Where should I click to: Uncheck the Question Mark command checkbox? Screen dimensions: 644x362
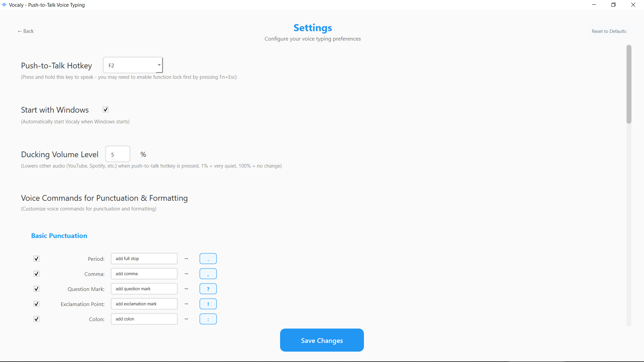(37, 289)
